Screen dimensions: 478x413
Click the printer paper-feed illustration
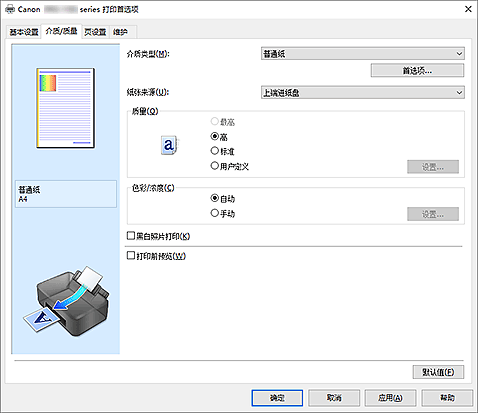(66, 301)
